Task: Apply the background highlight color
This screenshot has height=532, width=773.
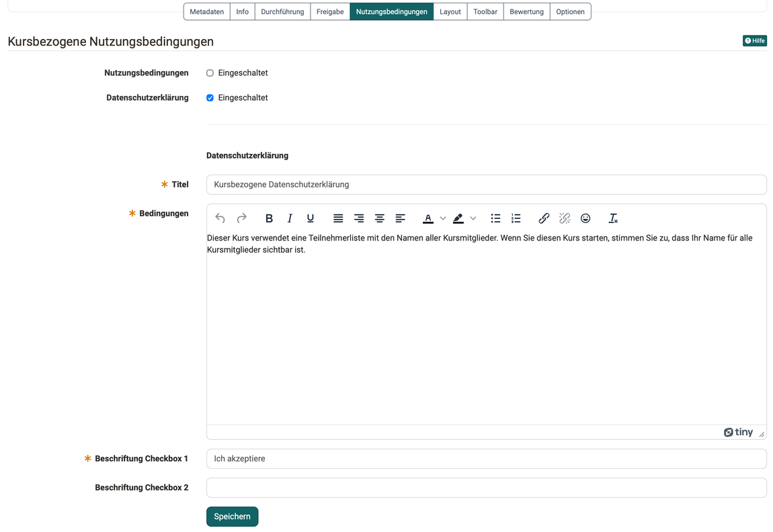Action: 458,218
